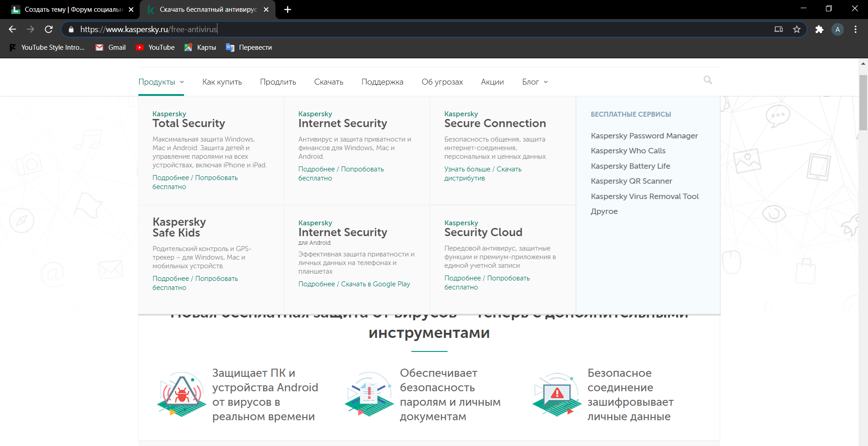Open Карты bookmark

point(200,47)
